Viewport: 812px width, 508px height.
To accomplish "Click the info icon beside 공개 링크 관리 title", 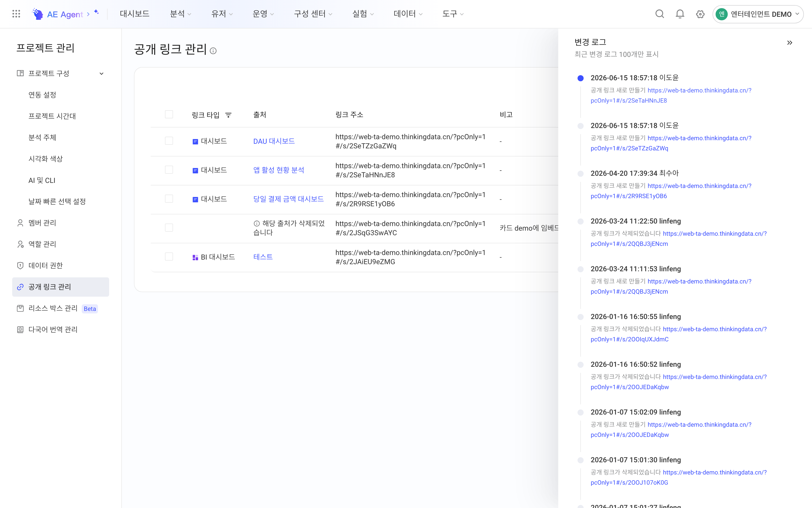I will click(213, 51).
